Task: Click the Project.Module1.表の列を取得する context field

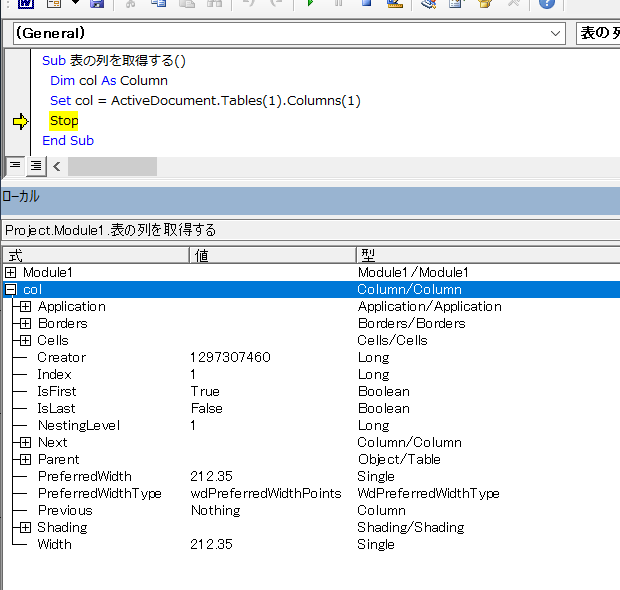Action: tap(311, 230)
